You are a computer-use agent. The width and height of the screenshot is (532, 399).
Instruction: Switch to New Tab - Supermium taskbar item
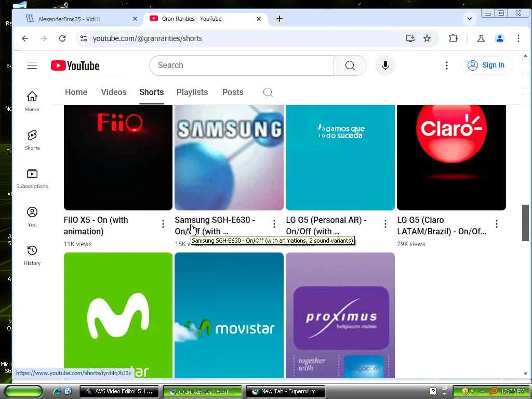pos(285,391)
